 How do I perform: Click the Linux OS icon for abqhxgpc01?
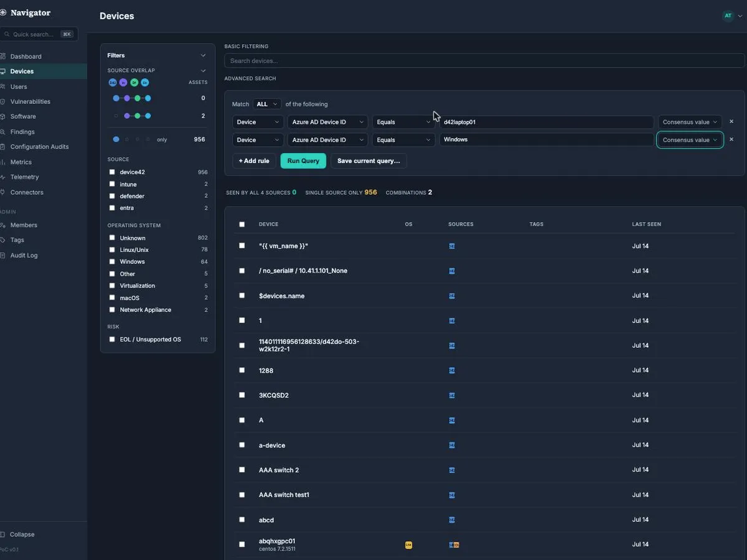pyautogui.click(x=408, y=544)
